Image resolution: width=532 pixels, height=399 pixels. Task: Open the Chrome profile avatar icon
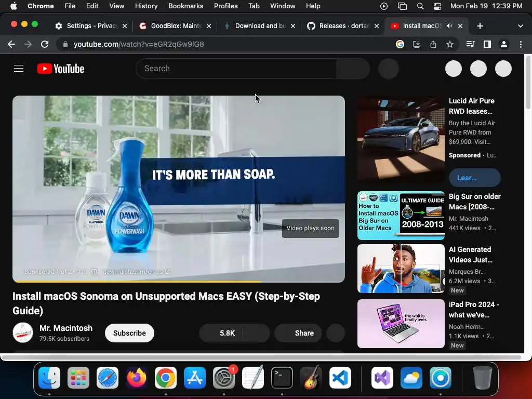pos(504,44)
